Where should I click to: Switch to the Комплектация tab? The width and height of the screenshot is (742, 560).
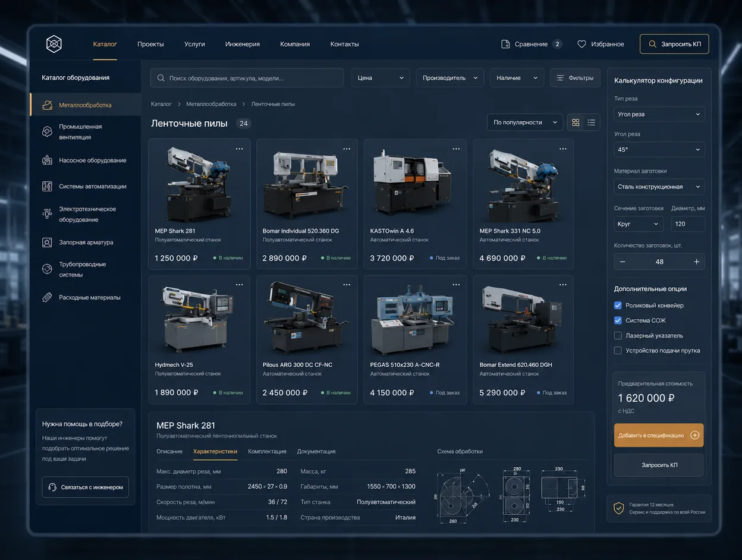[x=267, y=452]
